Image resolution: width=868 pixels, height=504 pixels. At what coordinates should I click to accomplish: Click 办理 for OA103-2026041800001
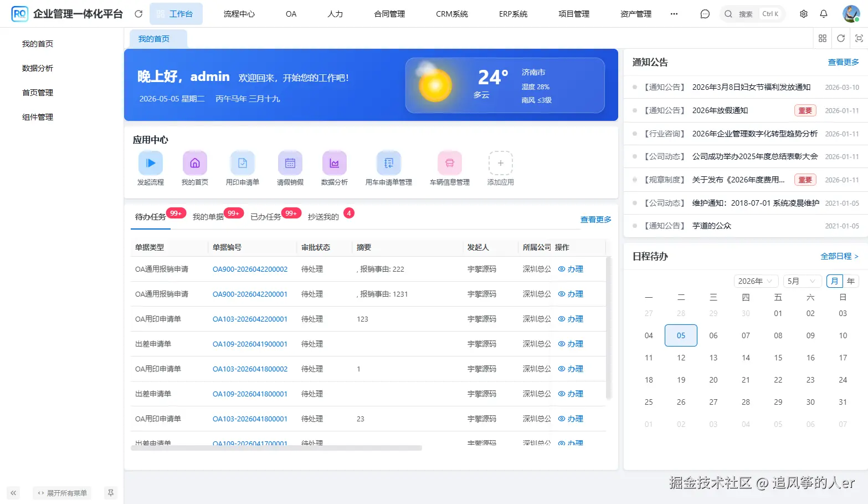[571, 419]
